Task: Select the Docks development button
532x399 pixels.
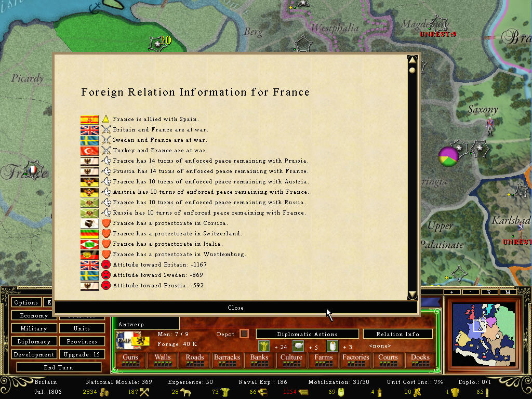Action: point(420,360)
